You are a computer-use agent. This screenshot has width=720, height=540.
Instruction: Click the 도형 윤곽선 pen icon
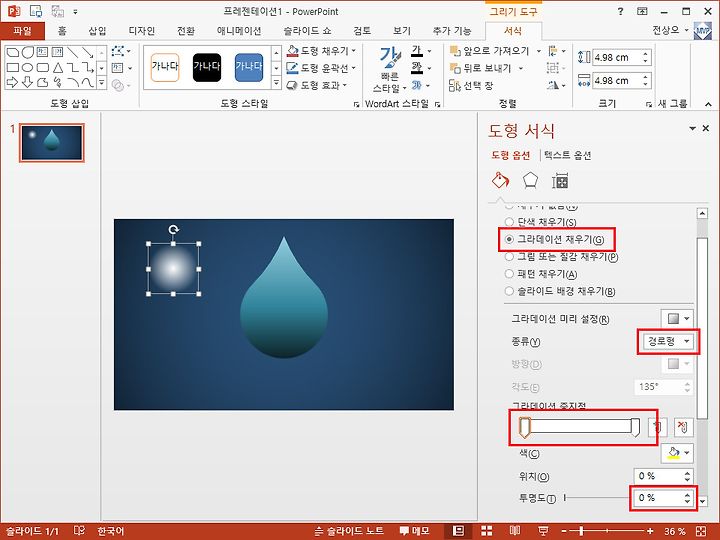(292, 68)
